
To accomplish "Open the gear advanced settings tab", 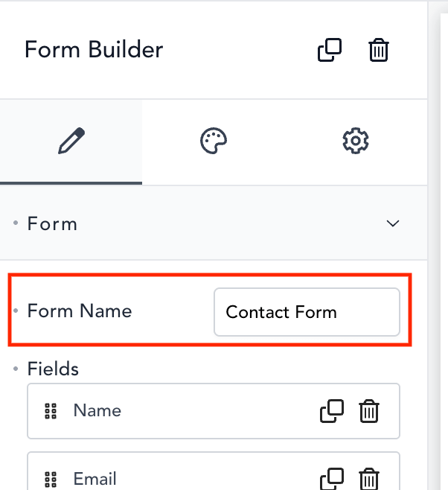I will point(356,141).
